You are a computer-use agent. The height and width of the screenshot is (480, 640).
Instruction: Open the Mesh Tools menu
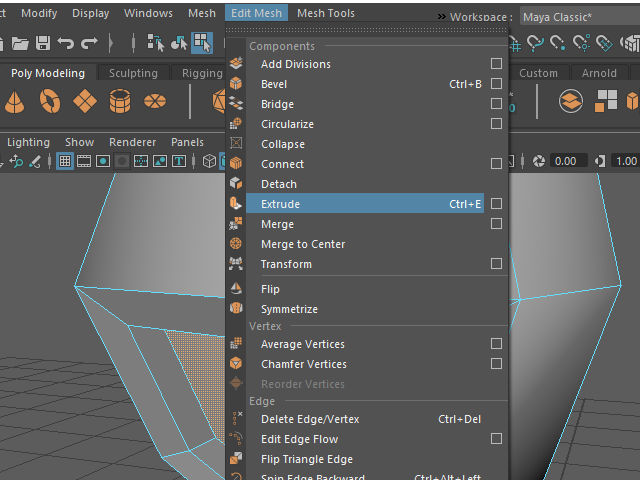(326, 13)
